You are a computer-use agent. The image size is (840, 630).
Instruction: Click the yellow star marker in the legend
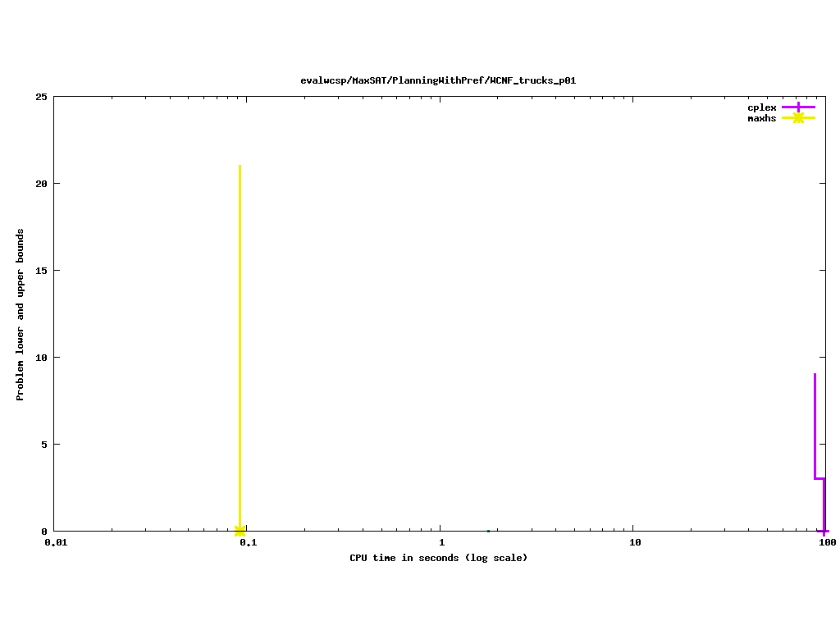coord(798,118)
